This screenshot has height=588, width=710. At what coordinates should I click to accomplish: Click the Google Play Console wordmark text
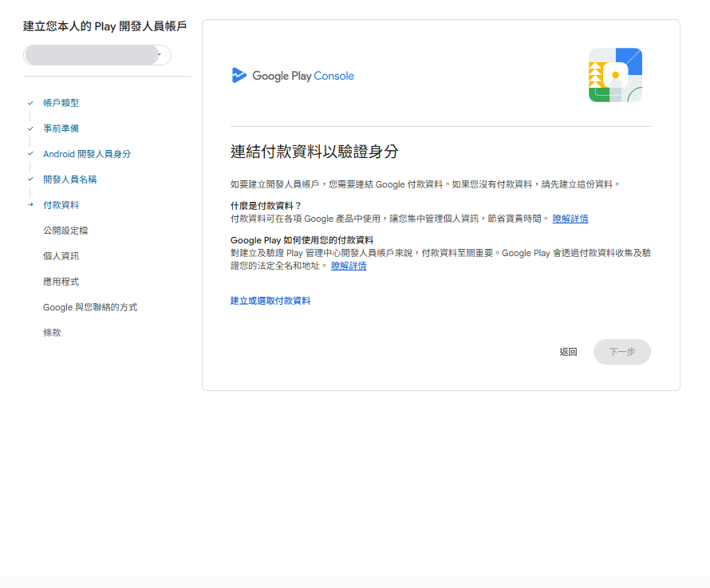[x=303, y=76]
